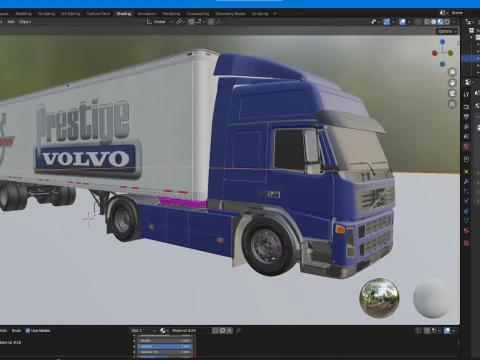The image size is (480, 360).
Task: Open Modifiers properties wrench tab
Action: [466, 182]
